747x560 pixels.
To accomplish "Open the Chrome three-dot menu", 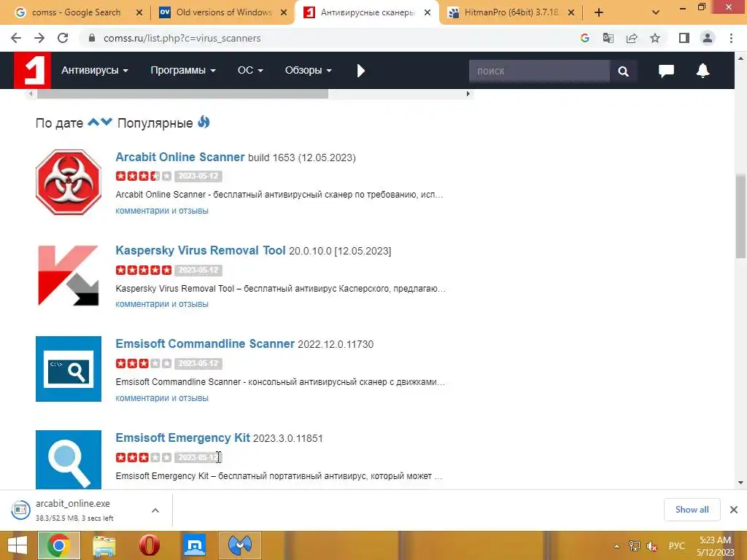I will click(731, 38).
